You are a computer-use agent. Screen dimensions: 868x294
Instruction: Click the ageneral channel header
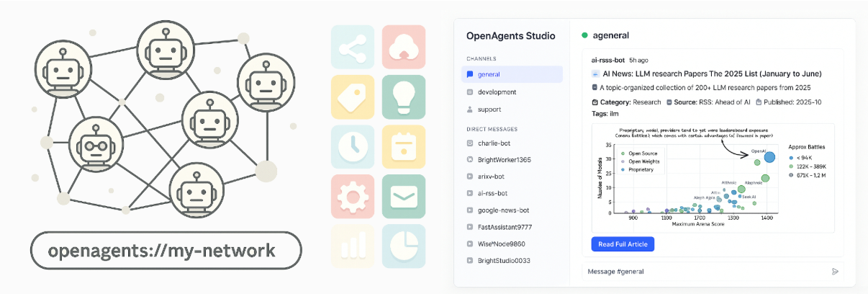611,35
